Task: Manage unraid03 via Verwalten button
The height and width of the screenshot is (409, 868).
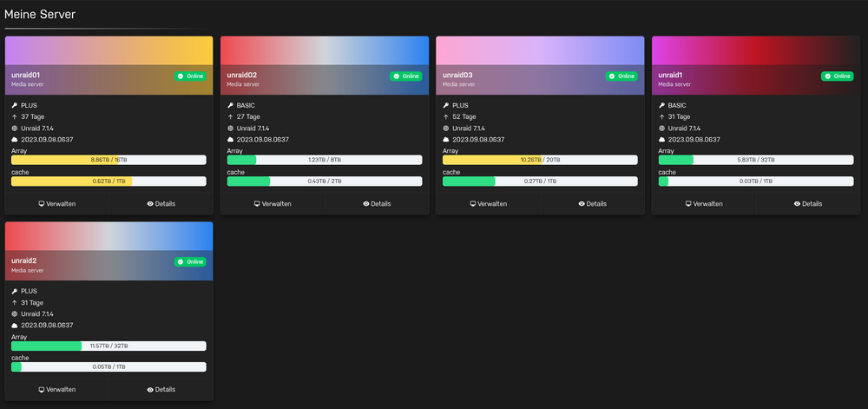Action: point(488,204)
